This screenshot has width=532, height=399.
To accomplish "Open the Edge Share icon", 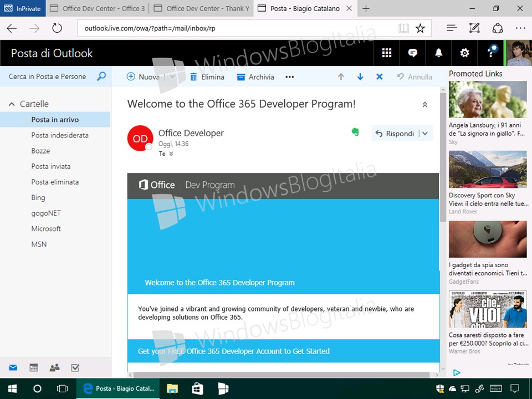I will pos(498,28).
